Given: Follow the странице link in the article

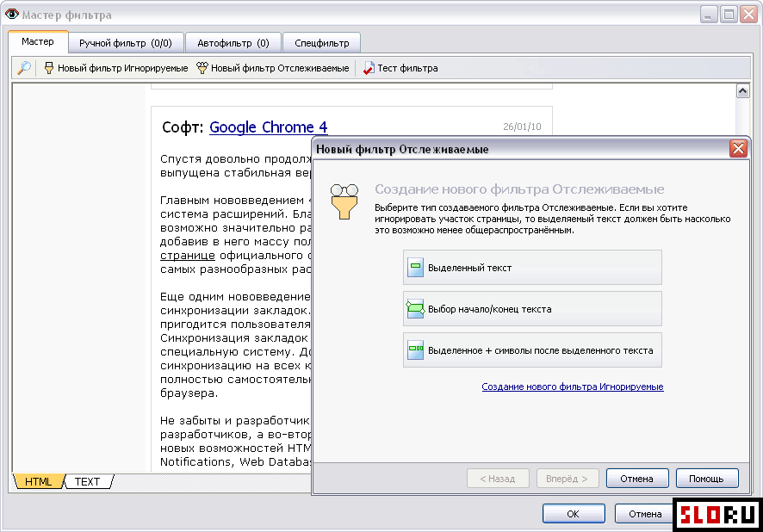Looking at the screenshot, I should coord(188,256).
